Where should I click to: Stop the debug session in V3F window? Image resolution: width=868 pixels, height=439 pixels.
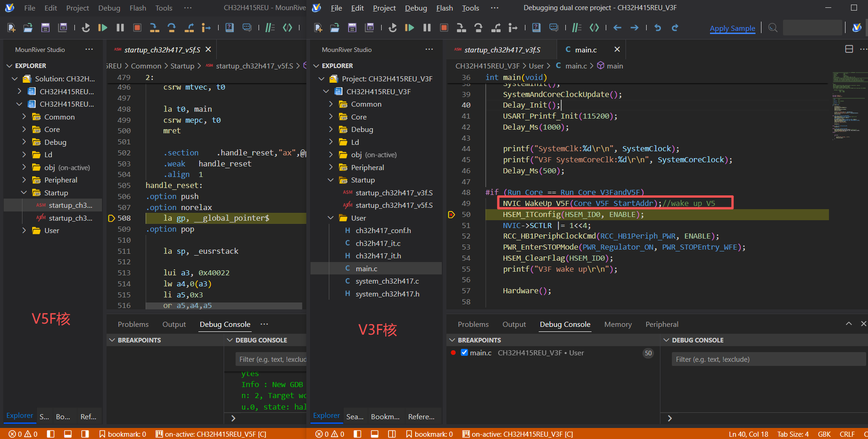click(444, 28)
